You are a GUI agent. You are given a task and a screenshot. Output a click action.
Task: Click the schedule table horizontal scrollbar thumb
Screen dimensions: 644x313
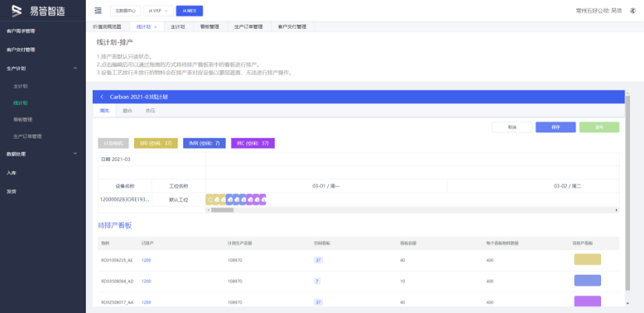(x=222, y=210)
